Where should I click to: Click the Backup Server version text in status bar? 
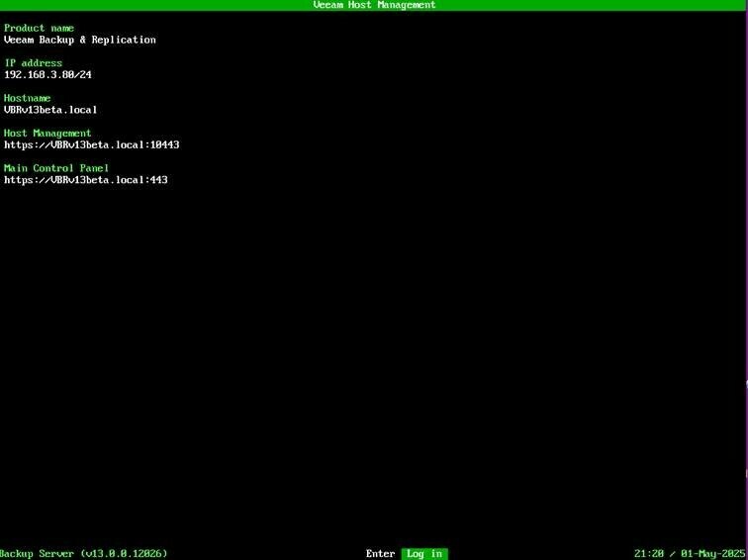[x=84, y=554]
